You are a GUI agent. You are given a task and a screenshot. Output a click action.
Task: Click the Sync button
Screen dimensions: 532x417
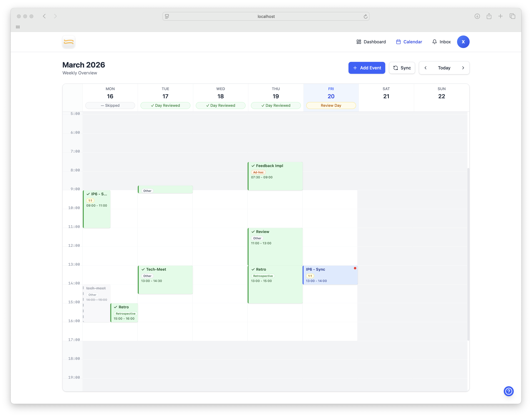click(402, 68)
